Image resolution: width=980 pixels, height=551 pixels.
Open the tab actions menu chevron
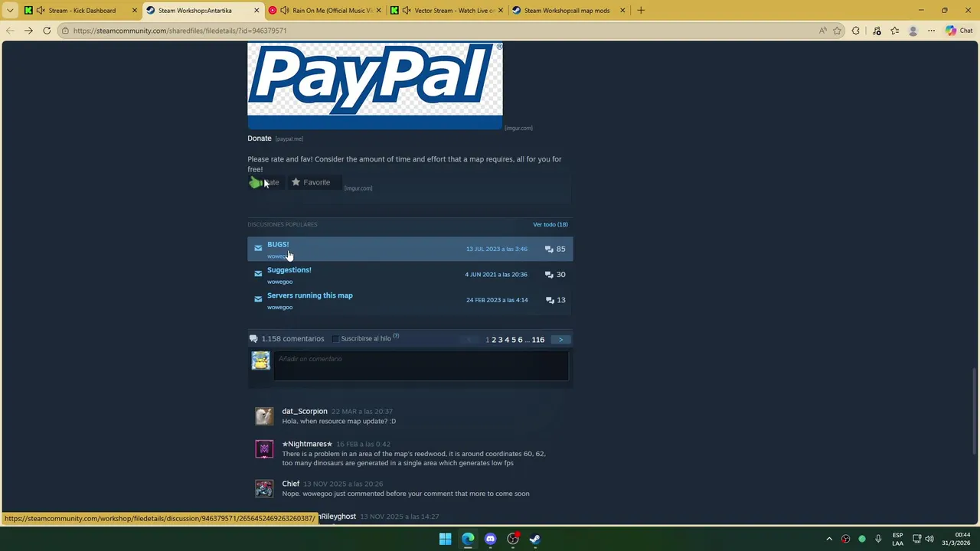(9, 11)
